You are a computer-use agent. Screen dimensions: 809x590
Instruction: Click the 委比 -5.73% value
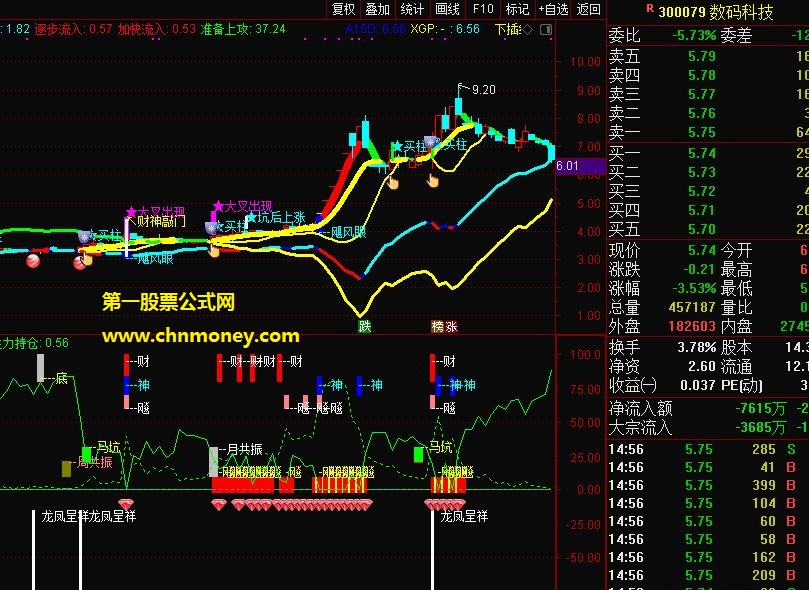(694, 36)
